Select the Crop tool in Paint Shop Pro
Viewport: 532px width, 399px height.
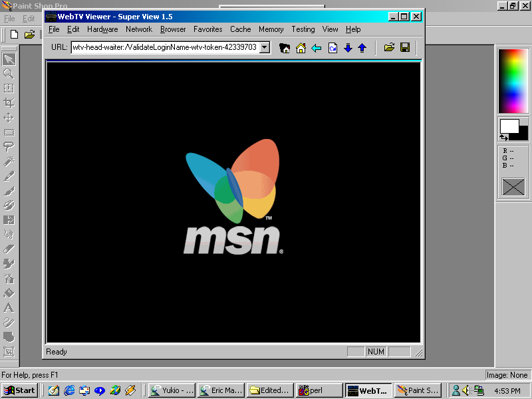tap(9, 103)
